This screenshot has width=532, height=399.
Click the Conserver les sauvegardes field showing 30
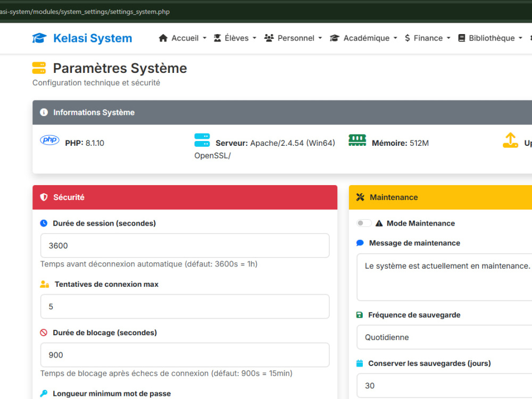coord(444,386)
